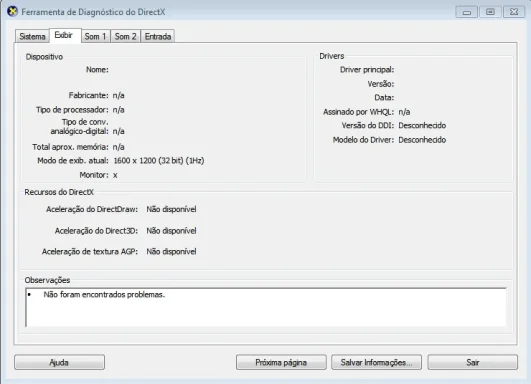Click 'Não disponível' for Direct3D acceleration
This screenshot has height=384, width=531.
[171, 231]
